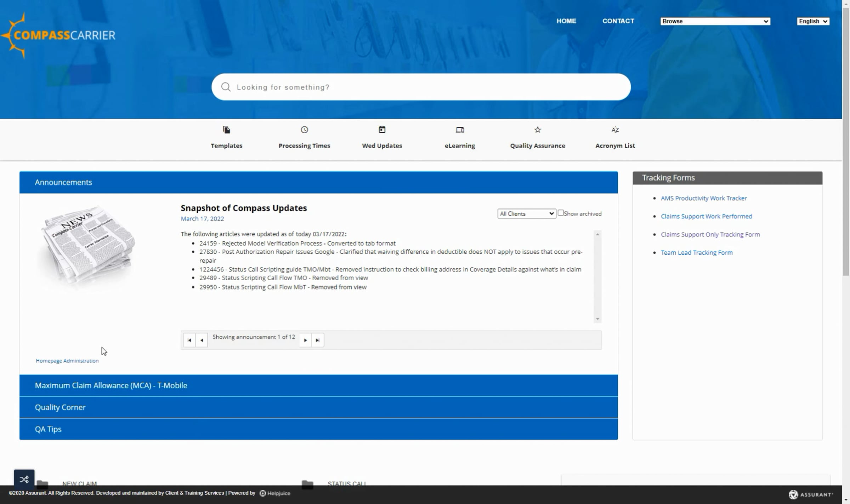The image size is (850, 504).
Task: Click "24159 - Rejected Model Verification Process" entry
Action: tap(297, 243)
